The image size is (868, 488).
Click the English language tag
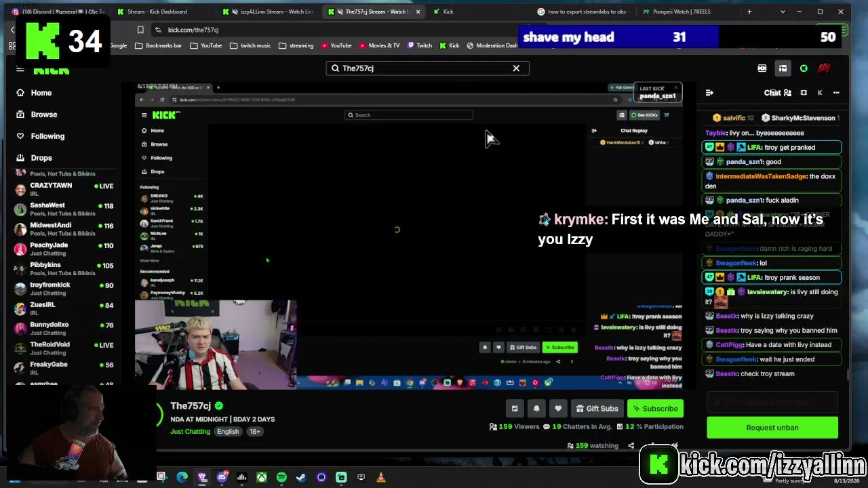(x=228, y=432)
